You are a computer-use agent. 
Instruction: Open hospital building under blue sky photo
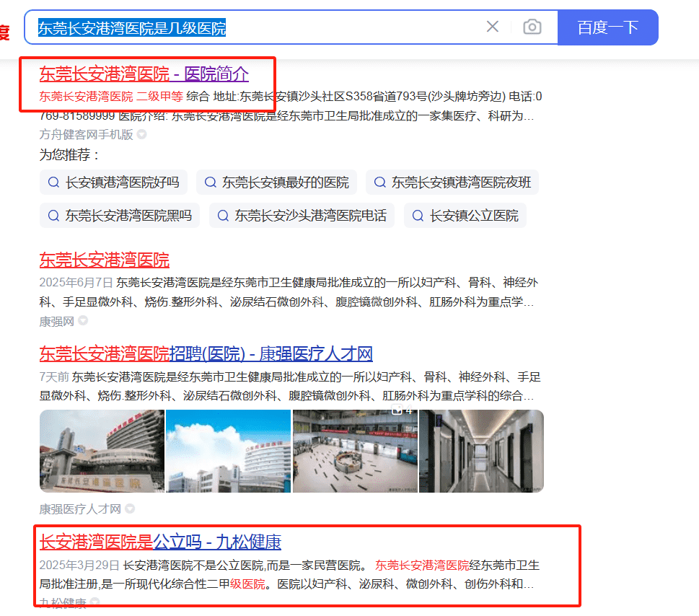click(x=228, y=451)
